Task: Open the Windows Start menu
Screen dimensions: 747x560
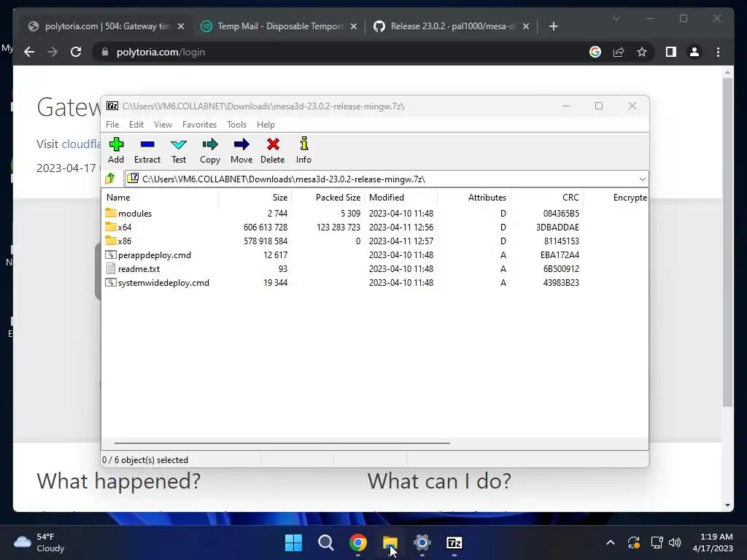Action: pos(293,542)
